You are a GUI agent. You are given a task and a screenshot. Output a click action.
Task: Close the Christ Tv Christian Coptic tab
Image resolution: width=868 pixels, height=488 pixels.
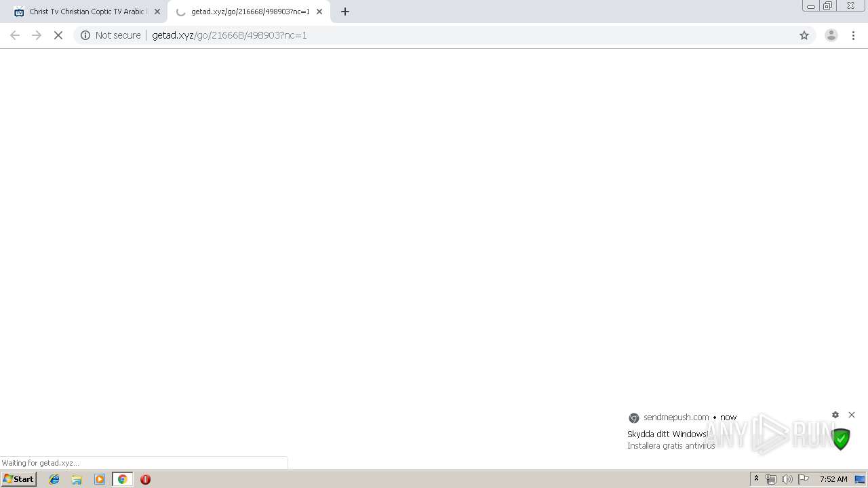point(157,12)
